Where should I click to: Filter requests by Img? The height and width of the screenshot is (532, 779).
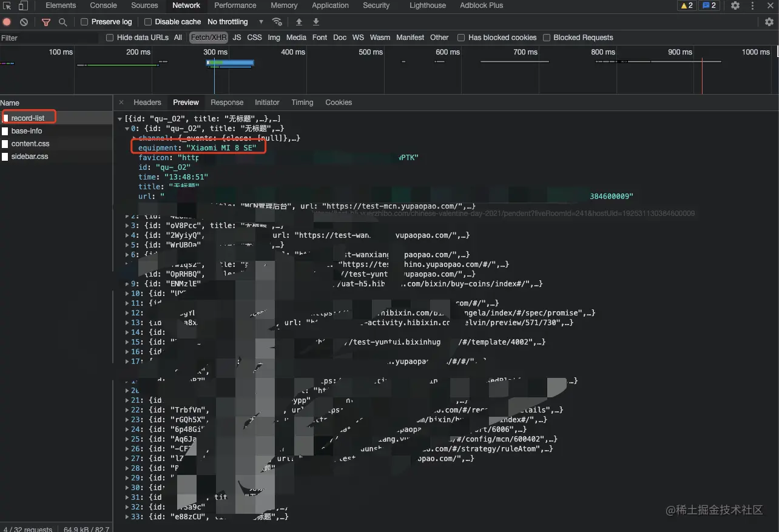pos(274,38)
